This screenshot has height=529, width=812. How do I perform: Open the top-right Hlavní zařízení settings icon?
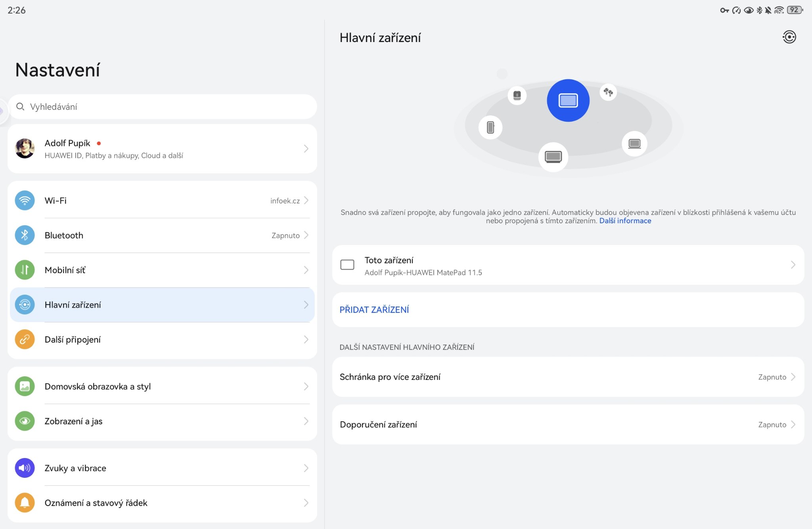[x=789, y=37]
